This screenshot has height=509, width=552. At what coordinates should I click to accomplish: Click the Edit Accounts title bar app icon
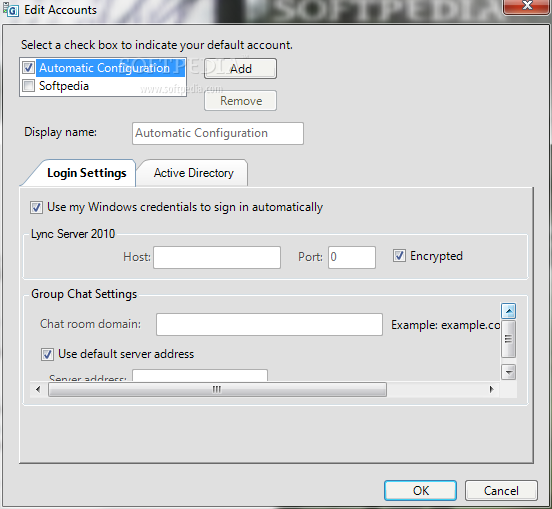click(11, 10)
